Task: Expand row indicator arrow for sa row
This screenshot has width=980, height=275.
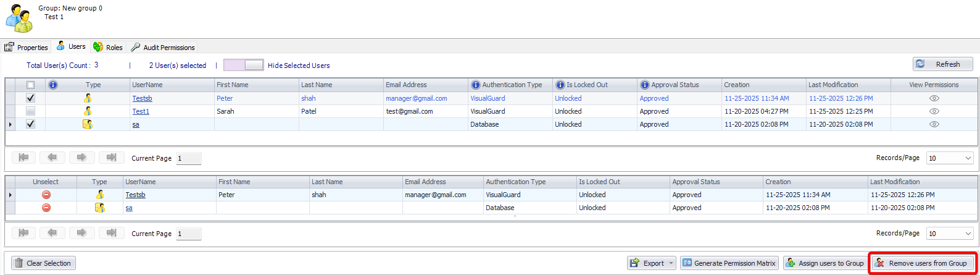Action: point(10,124)
